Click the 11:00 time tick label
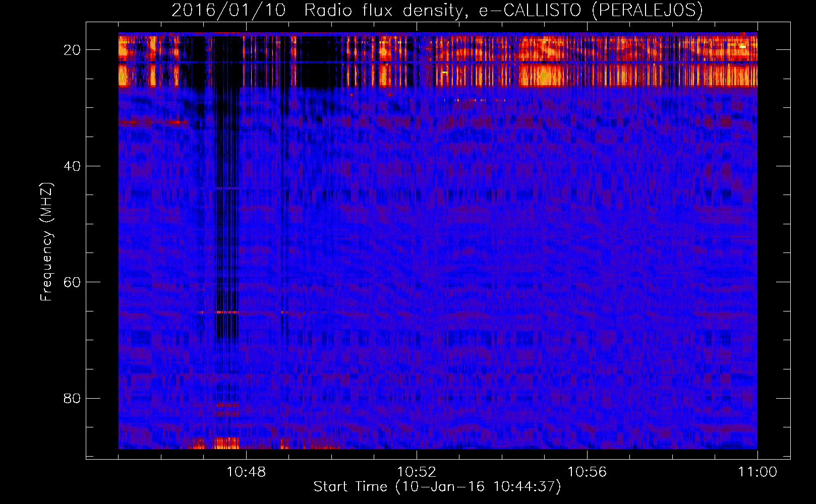The height and width of the screenshot is (504, 816). [x=757, y=472]
